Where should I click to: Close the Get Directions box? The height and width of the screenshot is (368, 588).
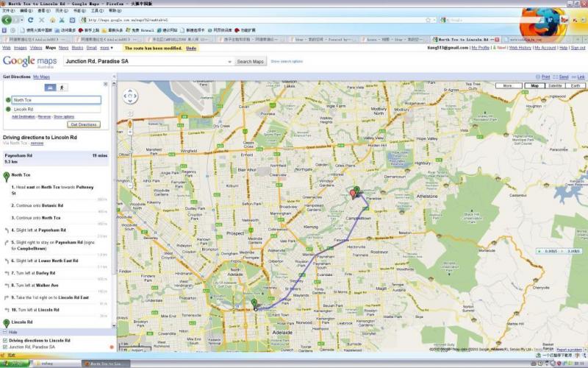tap(106, 84)
